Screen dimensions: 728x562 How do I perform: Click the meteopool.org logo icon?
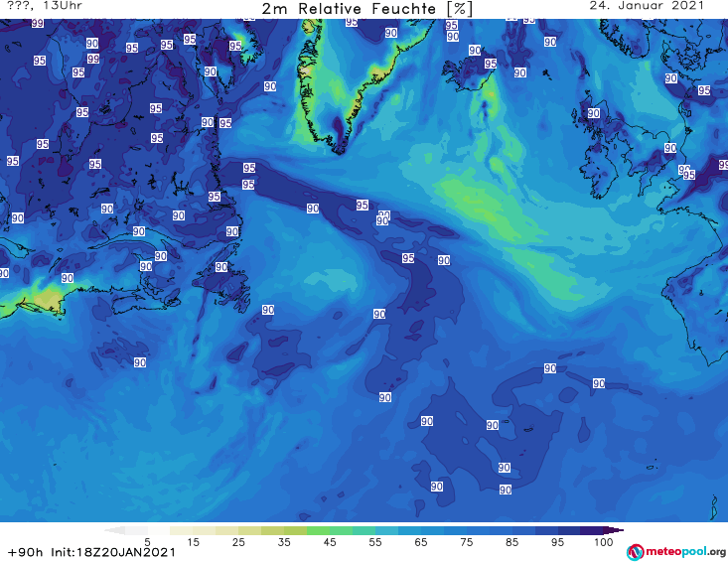635,552
